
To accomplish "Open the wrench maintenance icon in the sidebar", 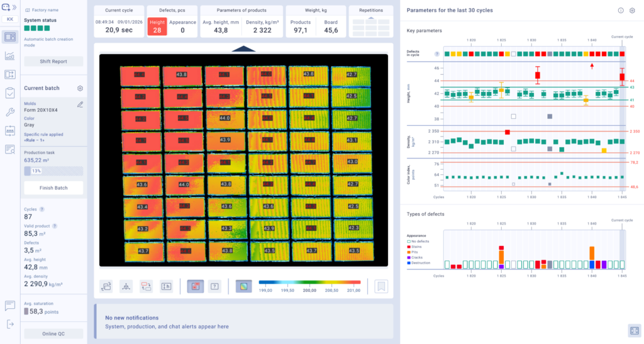I will click(x=10, y=112).
